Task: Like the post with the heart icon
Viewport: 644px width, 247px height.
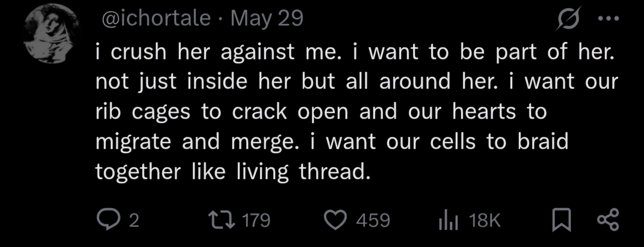Action: tap(335, 220)
